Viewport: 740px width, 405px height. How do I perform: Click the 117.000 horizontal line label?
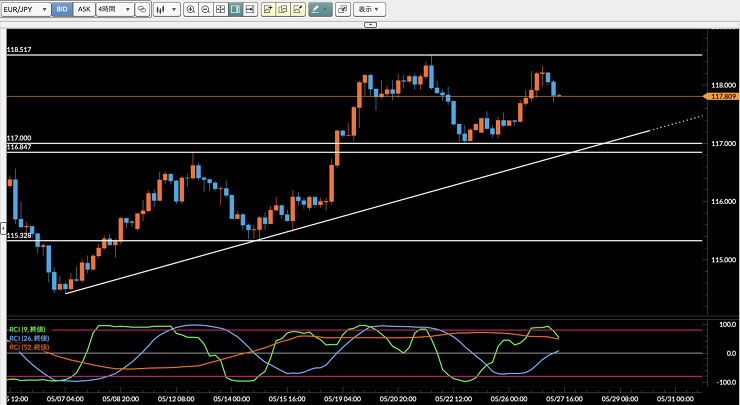(19, 138)
